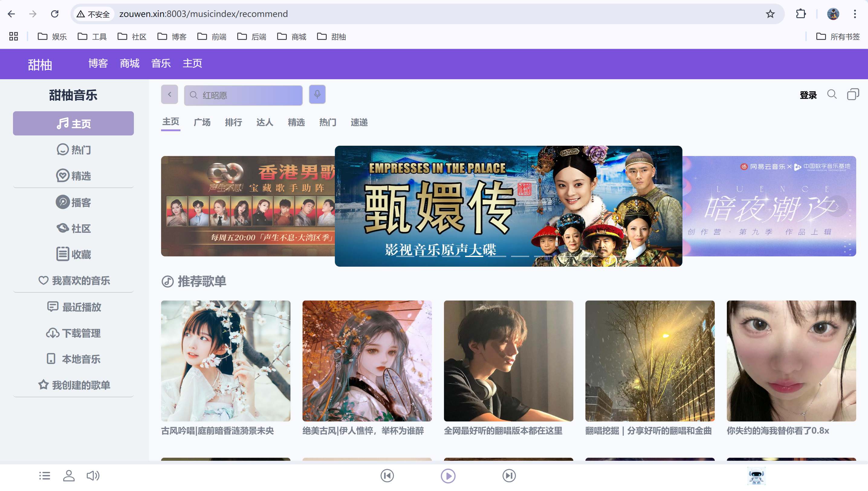The height and width of the screenshot is (491, 868).
Task: Open playlist 古风吟唱|庭前暗香涟漪景未央
Action: [x=225, y=368]
